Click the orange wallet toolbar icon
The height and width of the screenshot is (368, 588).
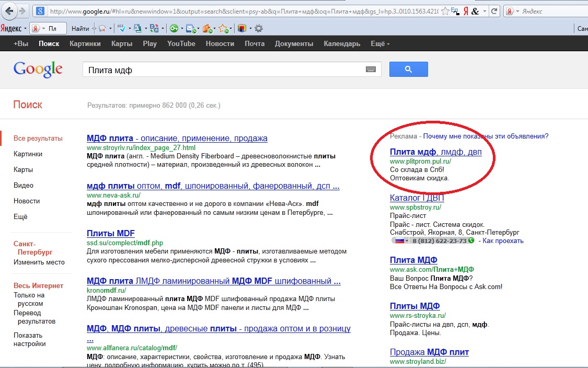point(207,29)
